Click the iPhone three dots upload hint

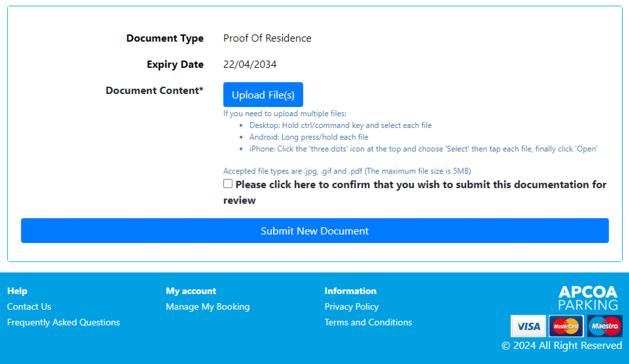[x=423, y=149]
